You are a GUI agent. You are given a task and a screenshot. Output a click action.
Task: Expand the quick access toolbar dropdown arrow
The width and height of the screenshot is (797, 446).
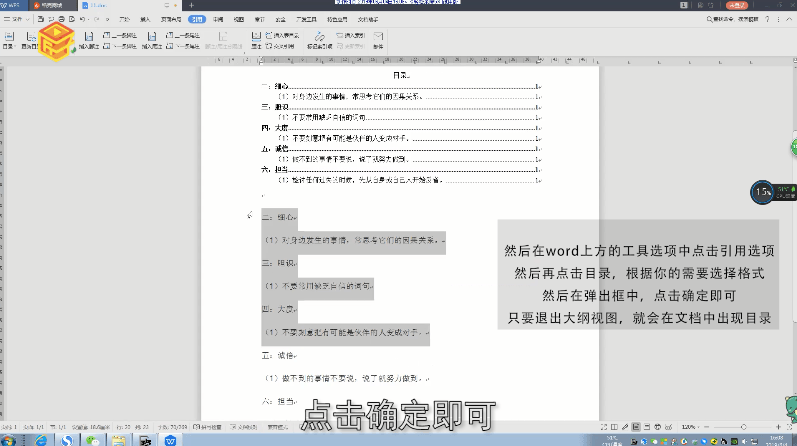108,19
